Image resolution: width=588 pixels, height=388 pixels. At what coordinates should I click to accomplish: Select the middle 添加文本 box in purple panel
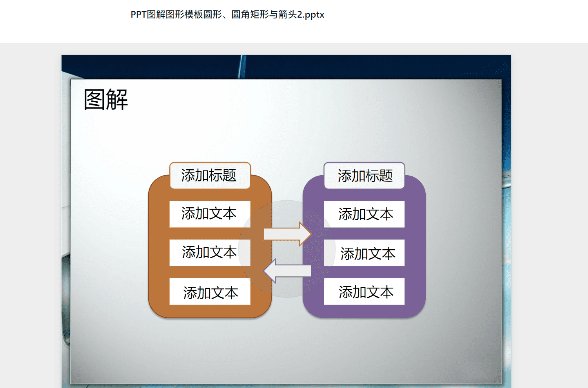[364, 253]
